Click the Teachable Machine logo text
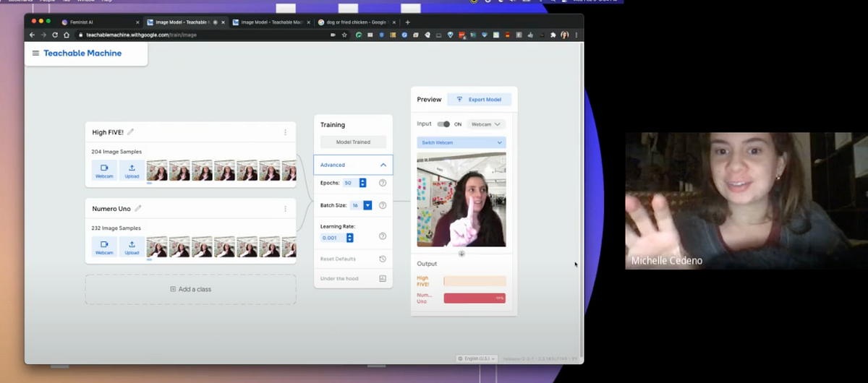 [x=82, y=53]
